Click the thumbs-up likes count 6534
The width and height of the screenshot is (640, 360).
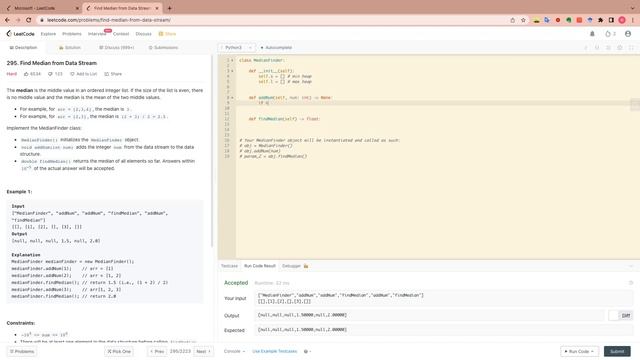click(x=32, y=74)
